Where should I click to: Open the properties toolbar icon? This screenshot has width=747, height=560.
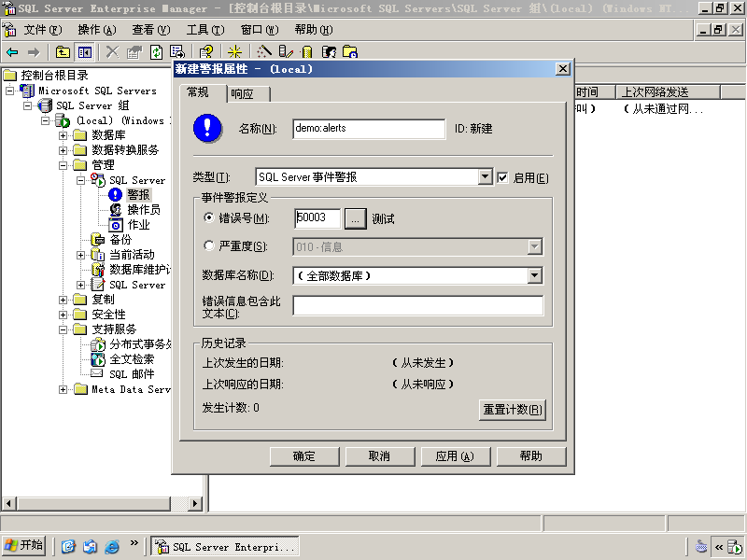tap(134, 52)
